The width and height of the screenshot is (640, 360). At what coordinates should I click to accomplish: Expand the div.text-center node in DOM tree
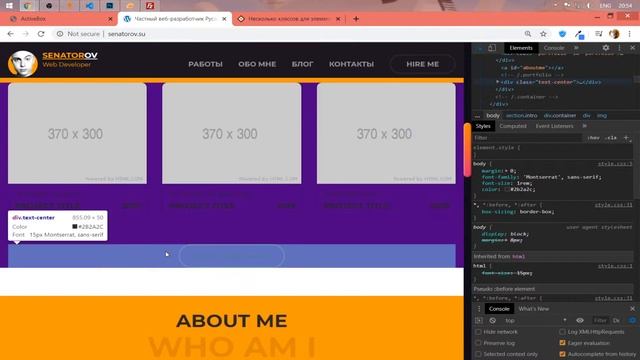(498, 82)
